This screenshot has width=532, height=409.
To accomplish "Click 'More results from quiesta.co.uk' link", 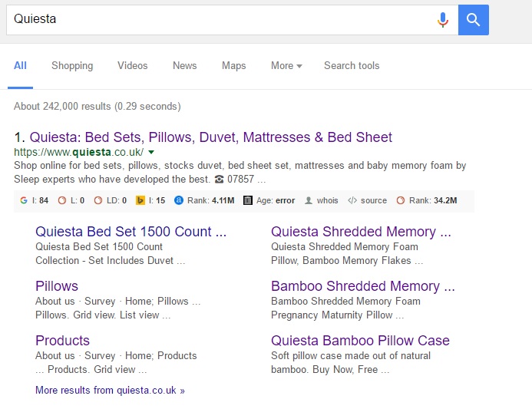I will point(110,390).
